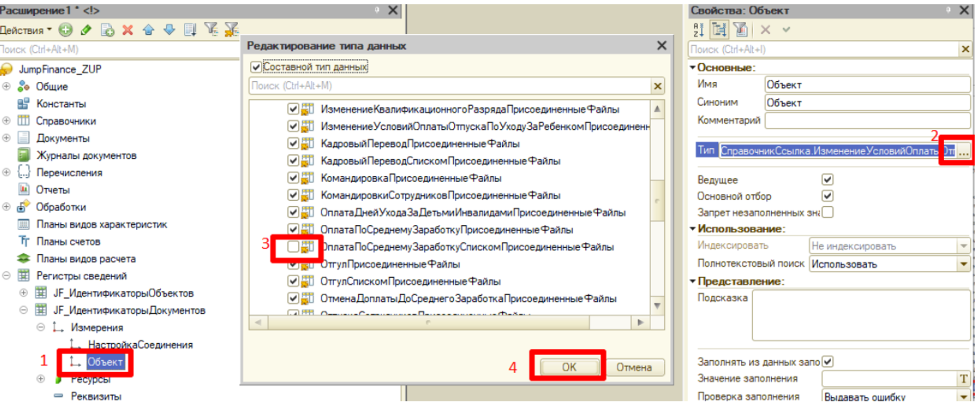Click the vertical scrollbar down arrow in type list
Viewport: 980px width, 405px height.
[x=657, y=306]
